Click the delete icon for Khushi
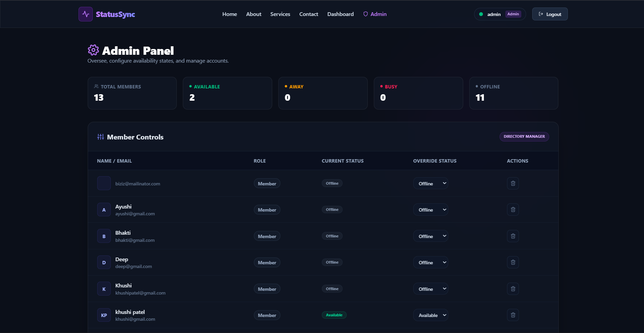 coord(513,289)
